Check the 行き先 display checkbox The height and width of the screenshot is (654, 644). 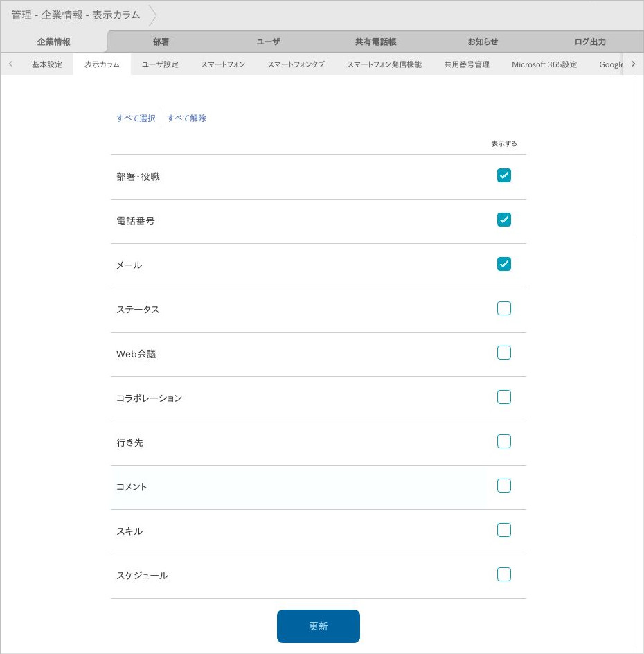503,441
